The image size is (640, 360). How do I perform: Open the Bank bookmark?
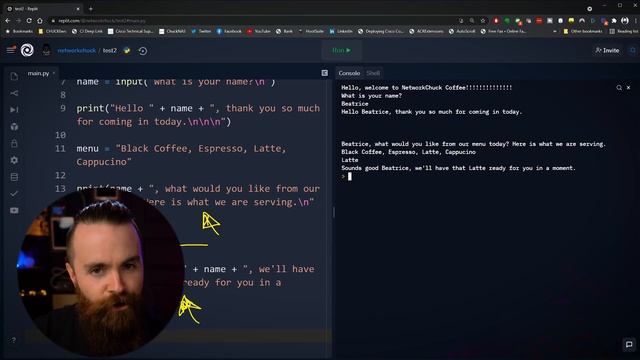[284, 31]
